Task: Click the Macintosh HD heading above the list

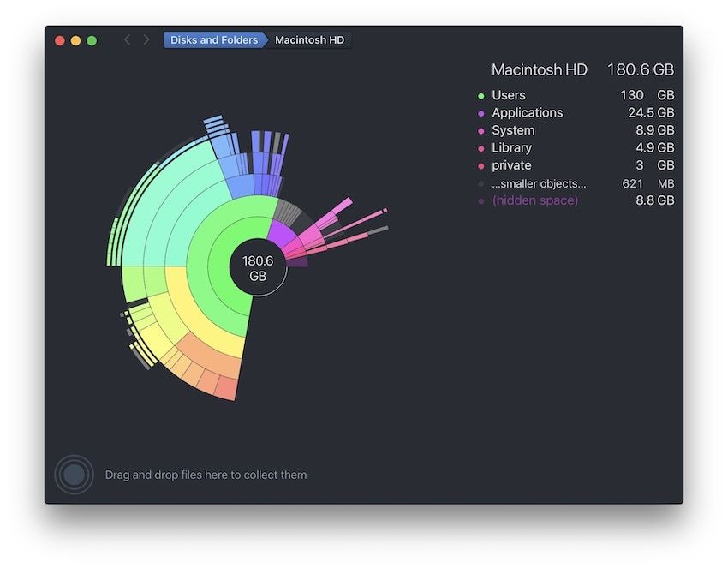Action: (x=540, y=70)
